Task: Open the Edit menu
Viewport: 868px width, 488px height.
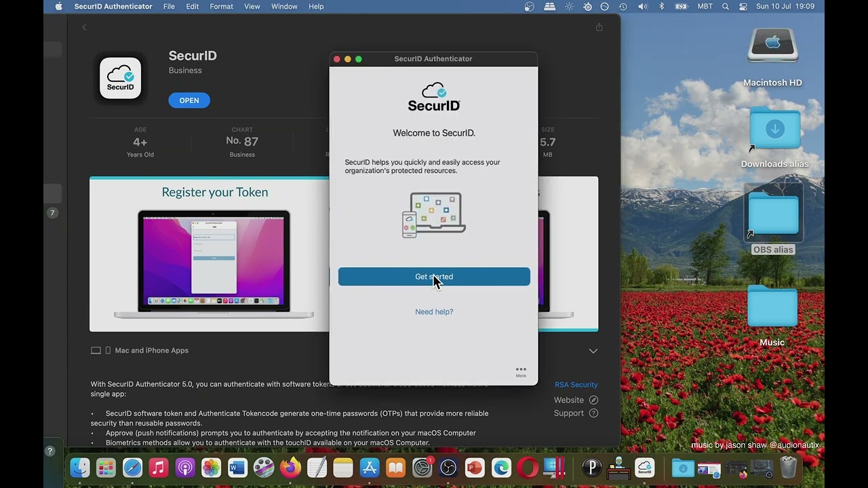Action: (193, 6)
